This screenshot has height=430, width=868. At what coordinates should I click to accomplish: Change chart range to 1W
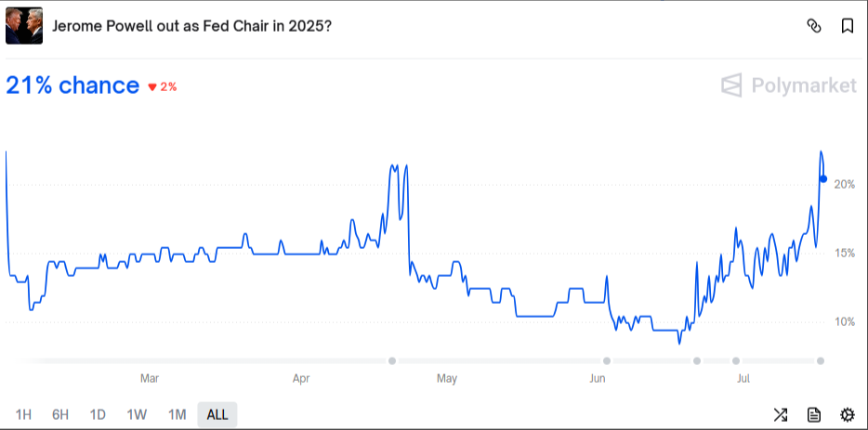pyautogui.click(x=137, y=414)
